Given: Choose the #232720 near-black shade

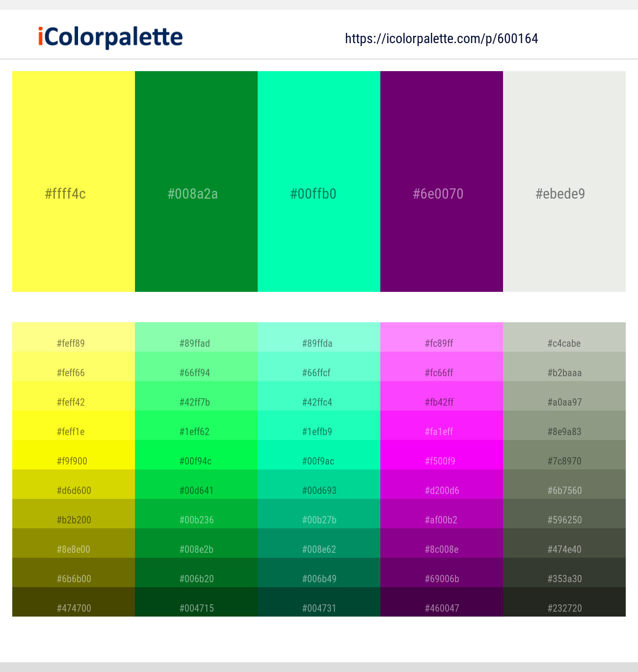Looking at the screenshot, I should [x=564, y=602].
